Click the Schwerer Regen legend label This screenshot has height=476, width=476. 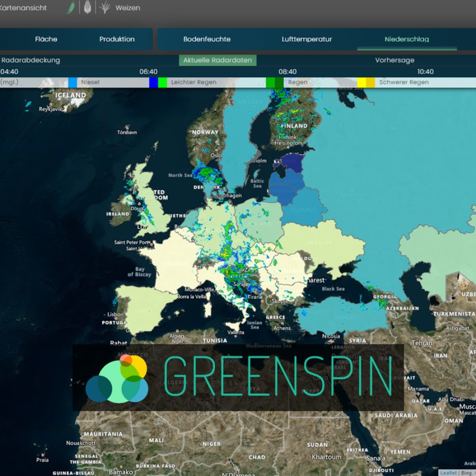[404, 83]
